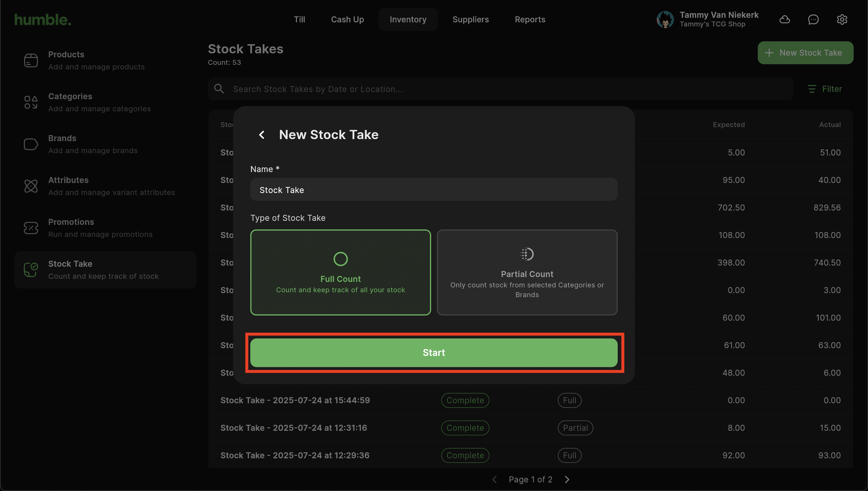Go to previous page of stock takes
Image resolution: width=868 pixels, height=491 pixels.
click(494, 479)
